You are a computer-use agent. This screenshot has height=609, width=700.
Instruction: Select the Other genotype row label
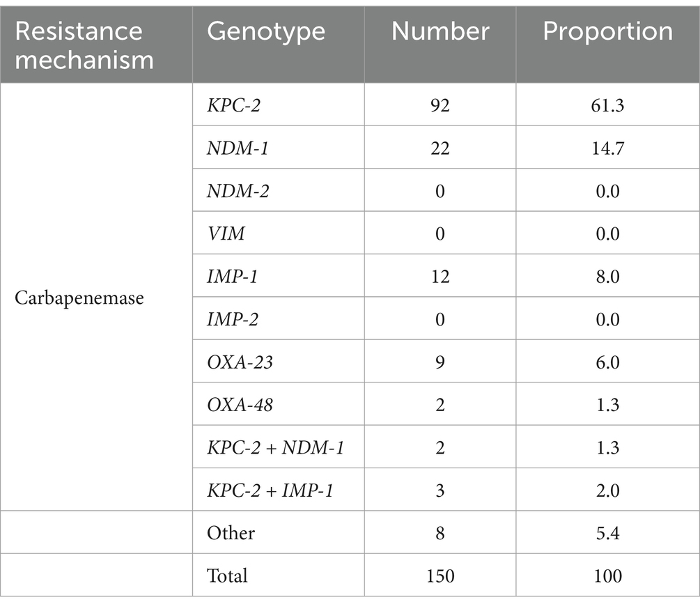coord(231,533)
